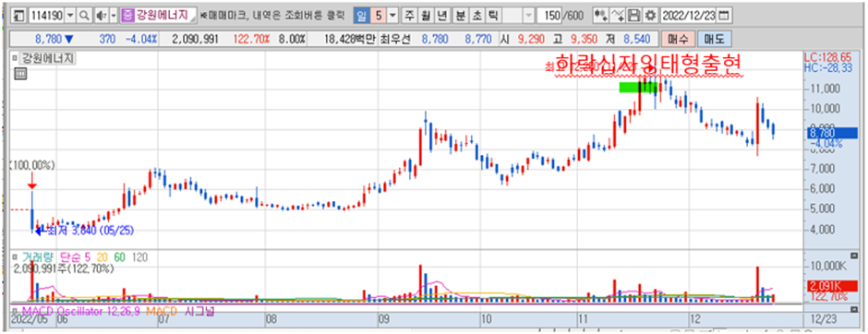The height and width of the screenshot is (334, 868).
Task: Switch to 주 weekly chart
Action: pyautogui.click(x=409, y=16)
